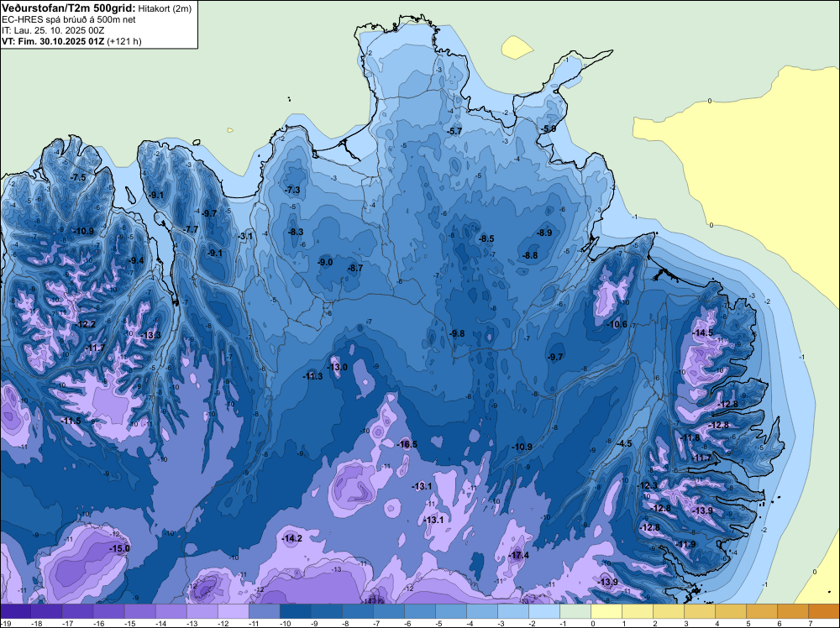Image resolution: width=840 pixels, height=628 pixels.
Task: Click the '-8.9' temperature label
Action: pyautogui.click(x=544, y=233)
